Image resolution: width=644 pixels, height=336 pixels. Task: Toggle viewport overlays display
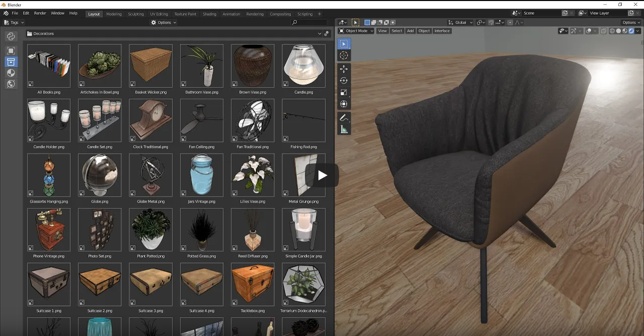click(588, 31)
